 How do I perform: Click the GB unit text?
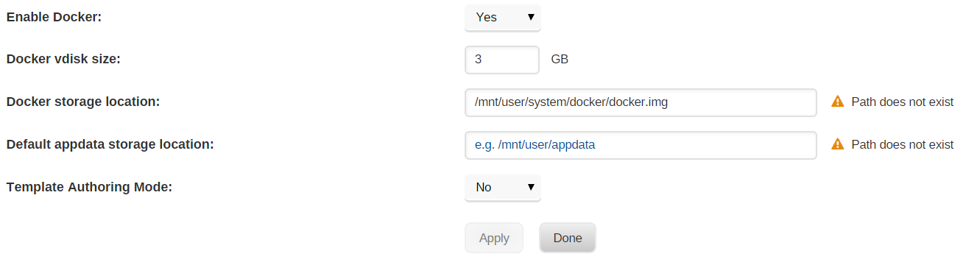click(x=560, y=60)
